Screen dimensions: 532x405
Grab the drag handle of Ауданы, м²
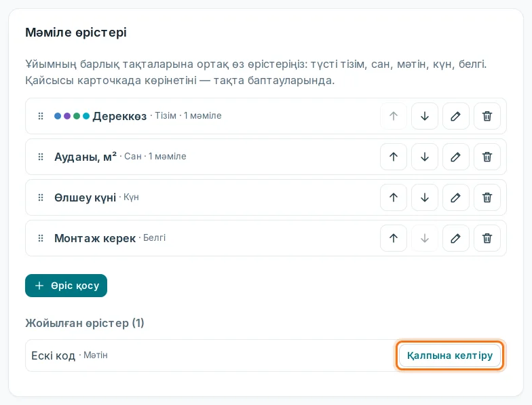[x=41, y=157]
